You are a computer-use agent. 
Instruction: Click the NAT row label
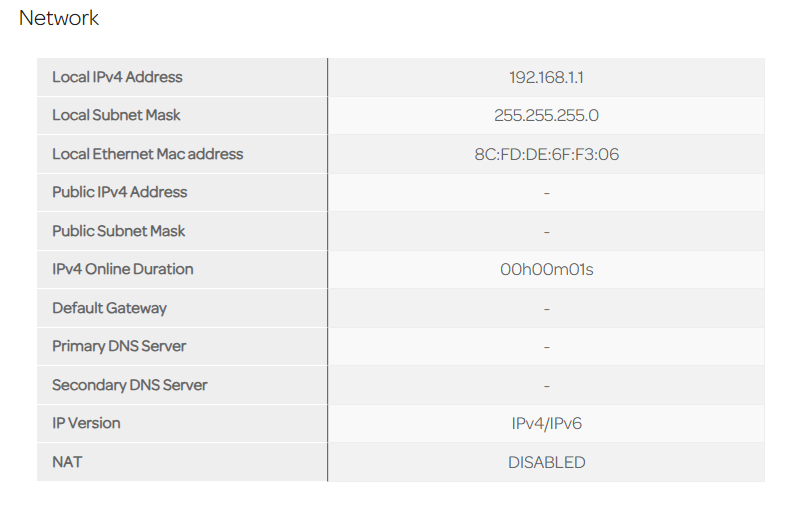[67, 462]
